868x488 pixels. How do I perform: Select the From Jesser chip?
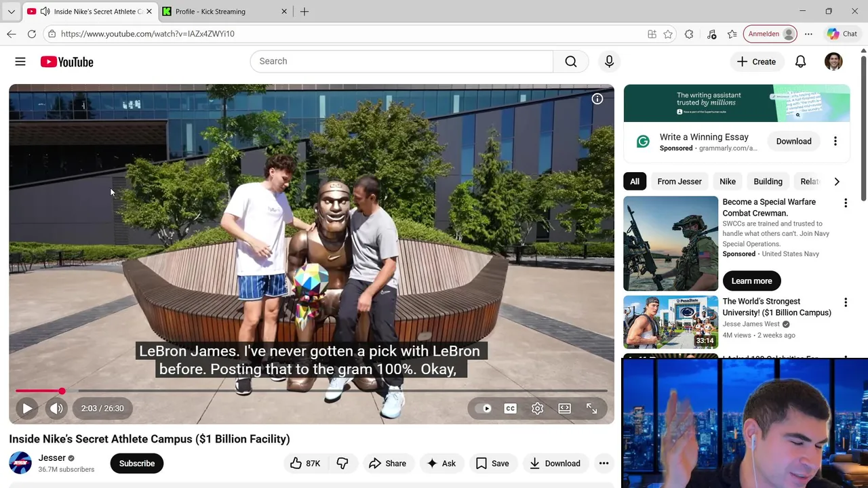pyautogui.click(x=679, y=182)
